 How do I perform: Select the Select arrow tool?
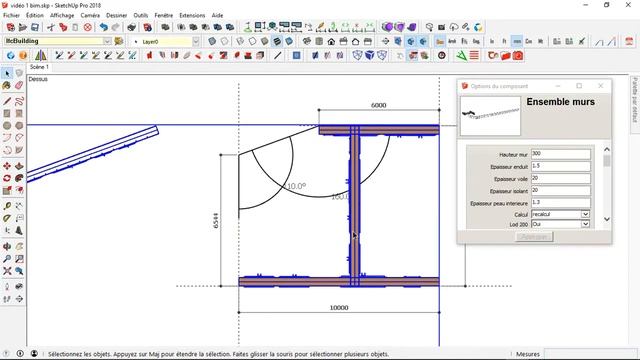pyautogui.click(x=7, y=73)
